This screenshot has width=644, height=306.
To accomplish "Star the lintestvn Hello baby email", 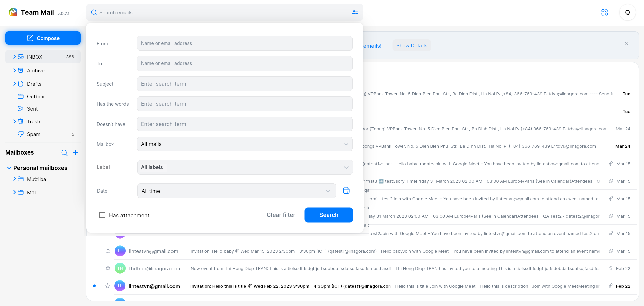I will pos(108,251).
